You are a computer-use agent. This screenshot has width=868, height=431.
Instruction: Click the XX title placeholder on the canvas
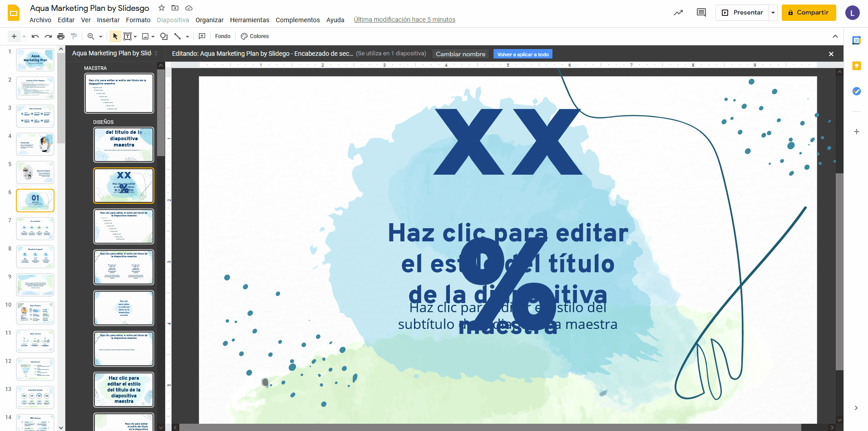click(x=508, y=142)
